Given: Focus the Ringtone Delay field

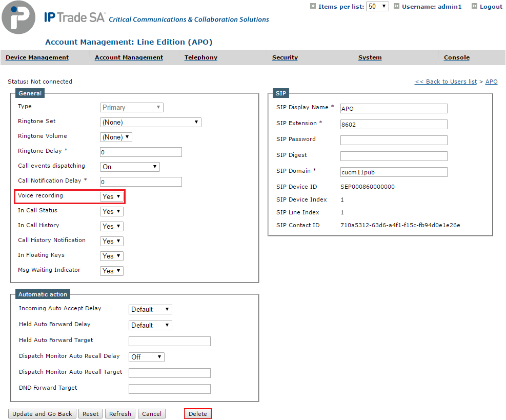Looking at the screenshot, I should [141, 152].
